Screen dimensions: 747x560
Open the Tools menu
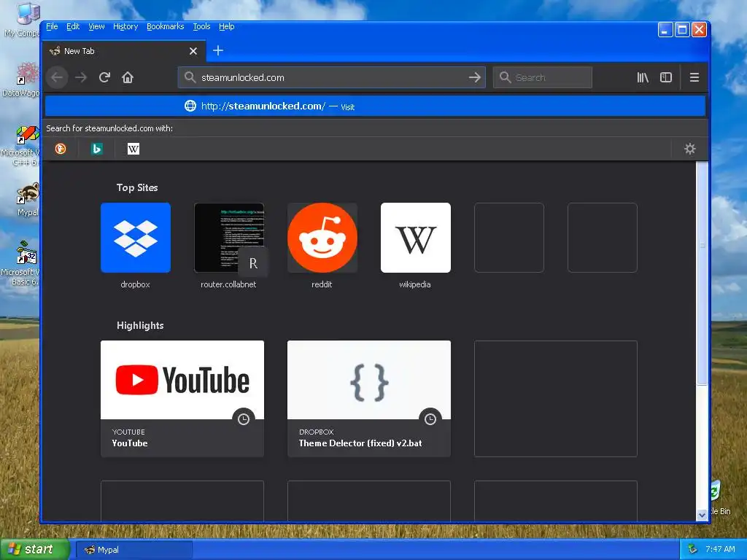pyautogui.click(x=201, y=27)
